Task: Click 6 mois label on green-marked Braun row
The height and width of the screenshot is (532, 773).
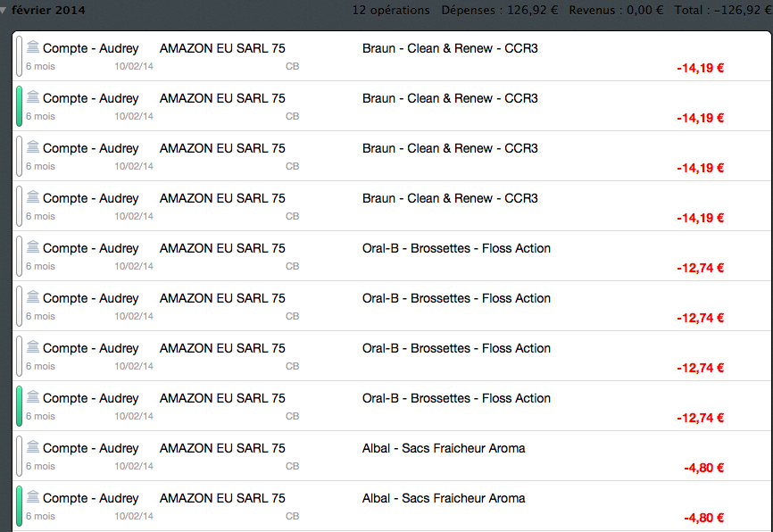Action: 40,116
